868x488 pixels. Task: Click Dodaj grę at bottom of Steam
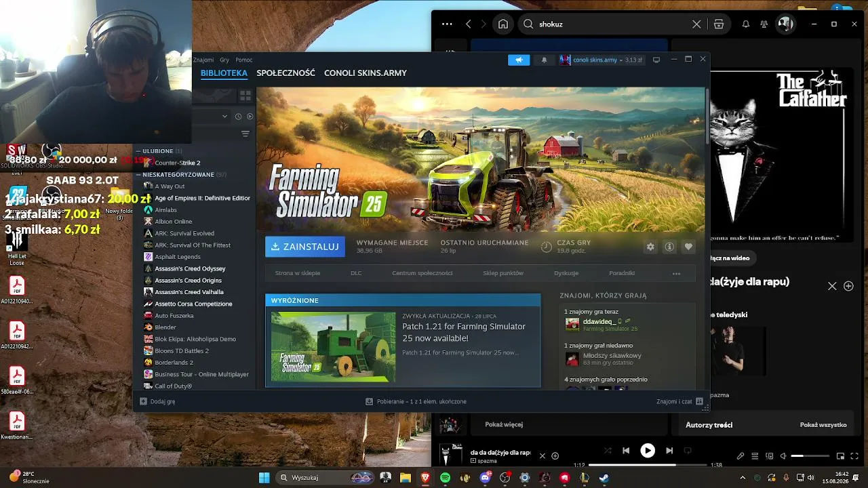157,401
